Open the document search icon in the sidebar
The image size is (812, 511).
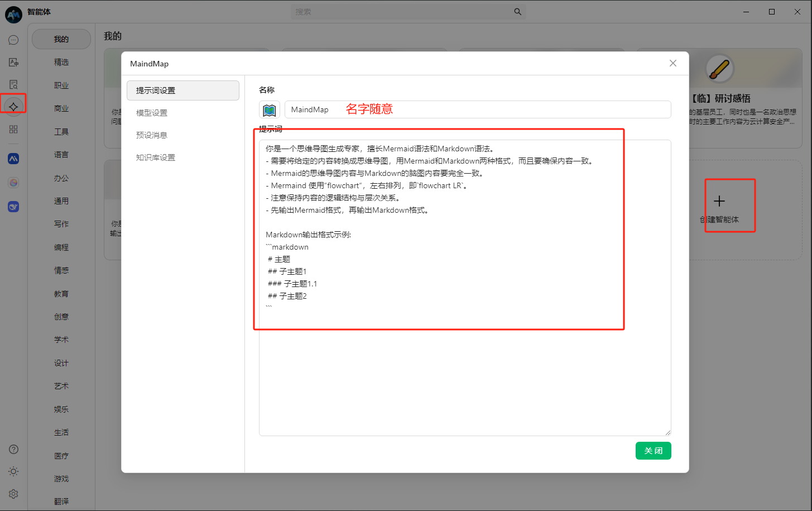click(13, 84)
